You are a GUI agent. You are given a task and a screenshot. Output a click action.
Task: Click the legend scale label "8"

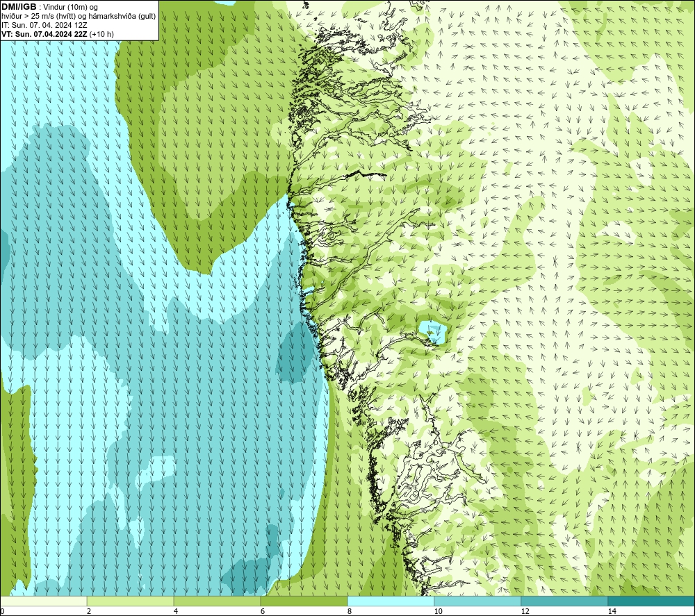pos(350,612)
